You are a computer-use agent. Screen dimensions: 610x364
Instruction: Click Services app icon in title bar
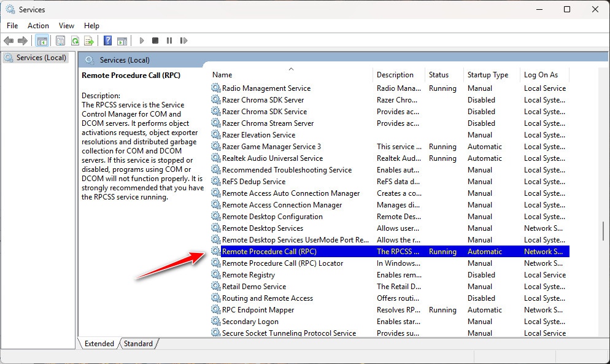click(x=10, y=9)
